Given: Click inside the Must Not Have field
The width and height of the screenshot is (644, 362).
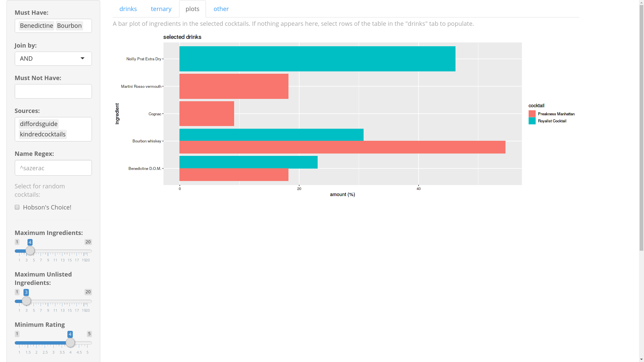Looking at the screenshot, I should point(53,91).
